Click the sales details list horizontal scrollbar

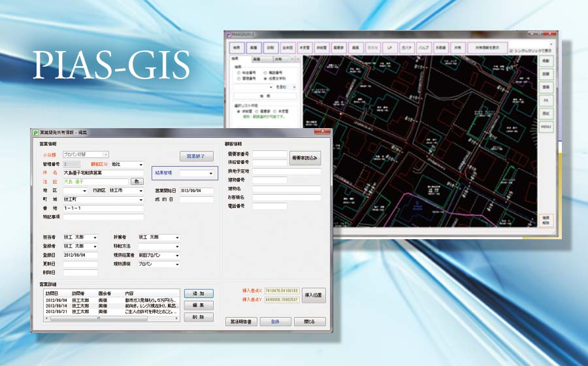coord(112,318)
